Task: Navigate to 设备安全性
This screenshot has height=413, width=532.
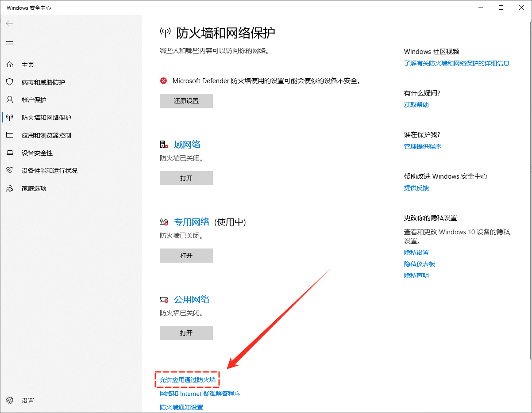Action: click(x=37, y=153)
